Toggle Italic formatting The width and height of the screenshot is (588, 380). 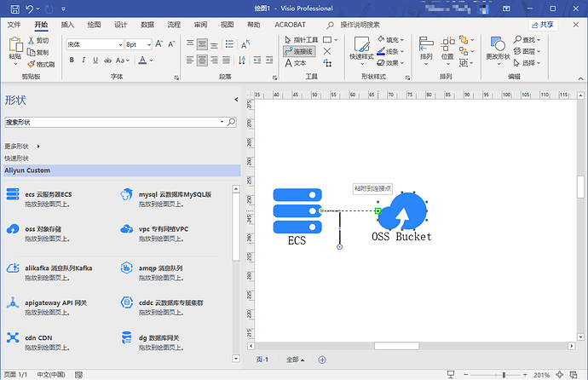tap(84, 60)
